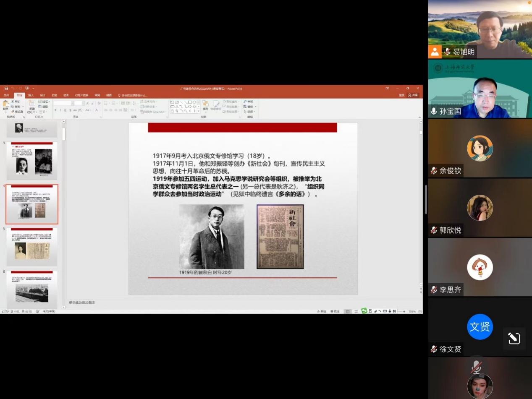
Task: Click the Save icon in quick access toolbar
Action: [x=6, y=89]
